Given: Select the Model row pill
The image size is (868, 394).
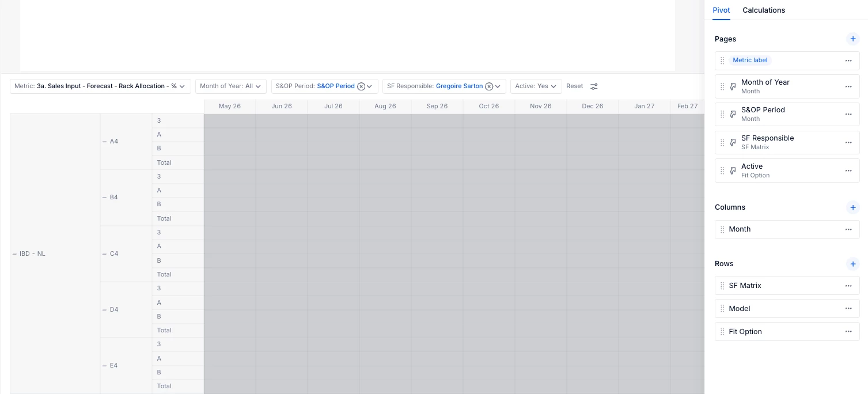Looking at the screenshot, I should pyautogui.click(x=787, y=309).
